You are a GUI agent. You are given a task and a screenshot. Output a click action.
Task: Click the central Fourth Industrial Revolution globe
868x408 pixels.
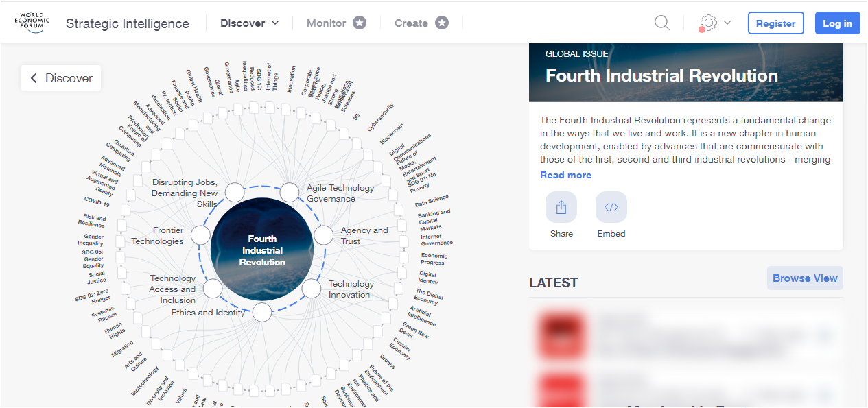[262, 250]
